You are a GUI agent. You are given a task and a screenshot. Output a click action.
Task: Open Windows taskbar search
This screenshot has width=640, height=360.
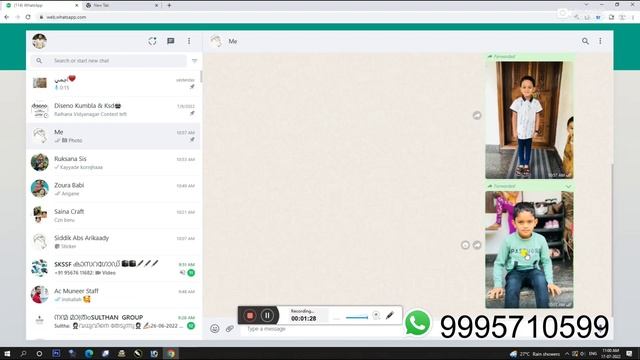23,353
